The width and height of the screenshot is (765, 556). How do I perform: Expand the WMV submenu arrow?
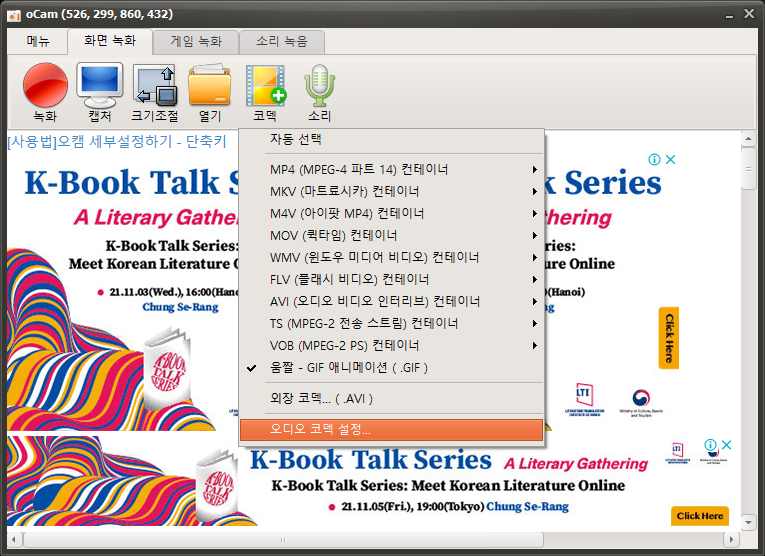coord(535,257)
